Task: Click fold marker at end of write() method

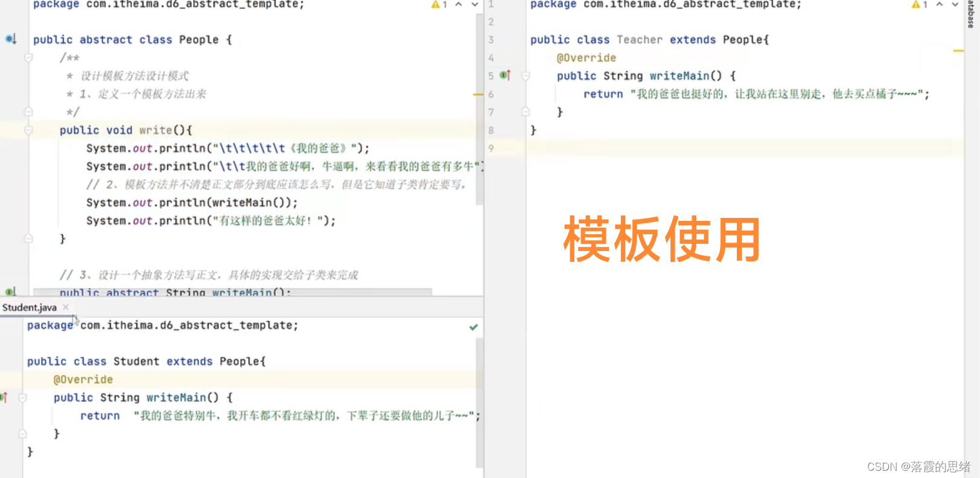Action: 28,239
